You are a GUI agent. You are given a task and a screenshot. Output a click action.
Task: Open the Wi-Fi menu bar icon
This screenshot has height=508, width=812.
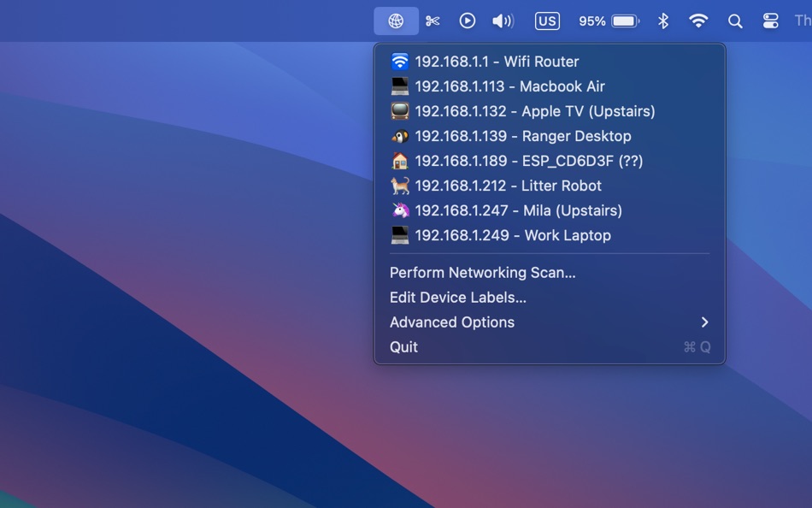pyautogui.click(x=699, y=21)
